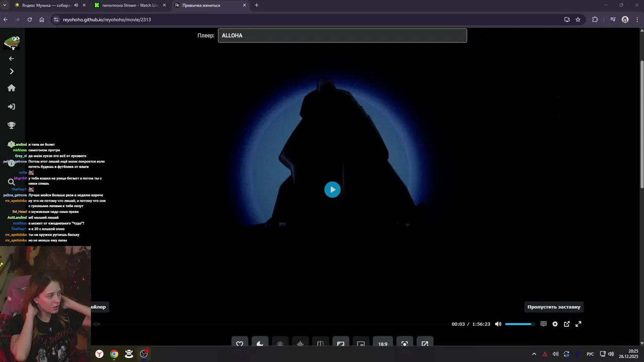Viewport: 644px width, 362px height.
Task: Open the Chrome three-dot menu
Action: click(x=637, y=20)
